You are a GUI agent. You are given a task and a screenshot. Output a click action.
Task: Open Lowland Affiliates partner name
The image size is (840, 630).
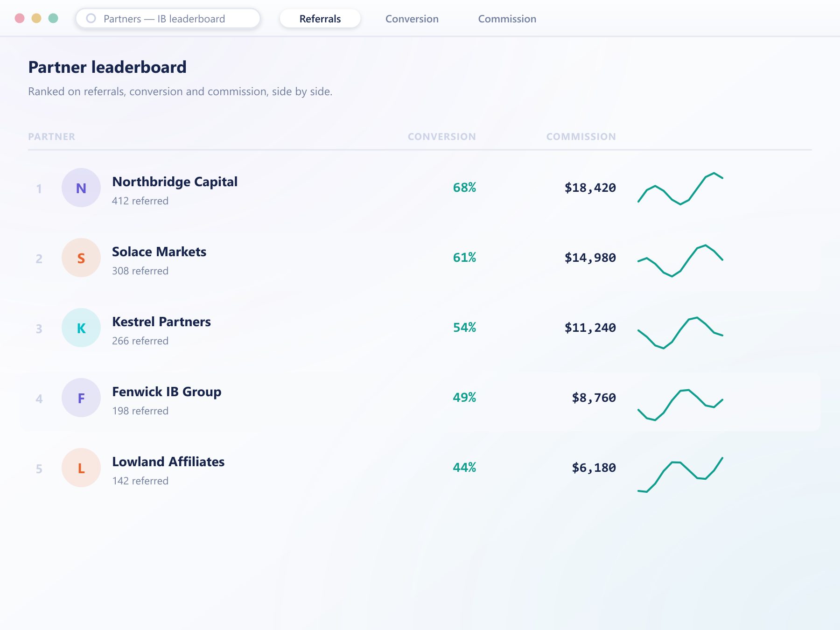[x=168, y=462]
